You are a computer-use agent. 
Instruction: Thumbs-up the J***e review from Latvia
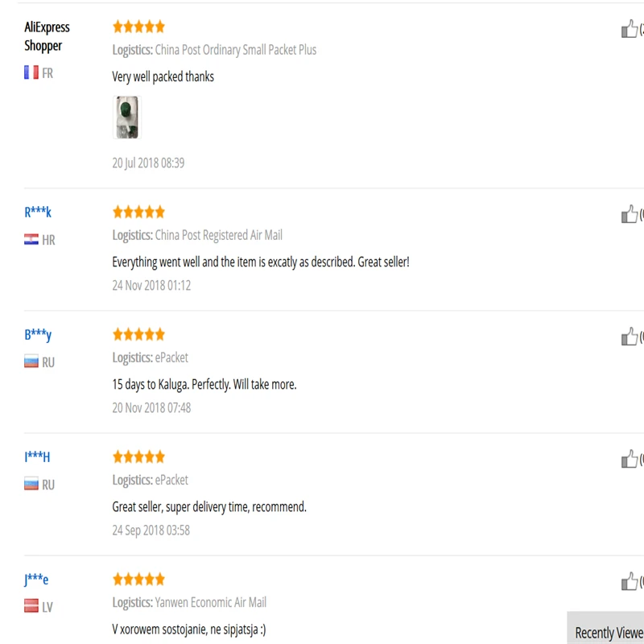[x=630, y=581]
